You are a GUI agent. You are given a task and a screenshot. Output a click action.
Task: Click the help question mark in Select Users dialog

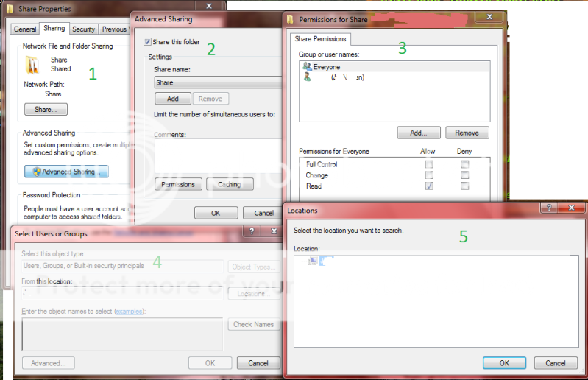coord(252,232)
